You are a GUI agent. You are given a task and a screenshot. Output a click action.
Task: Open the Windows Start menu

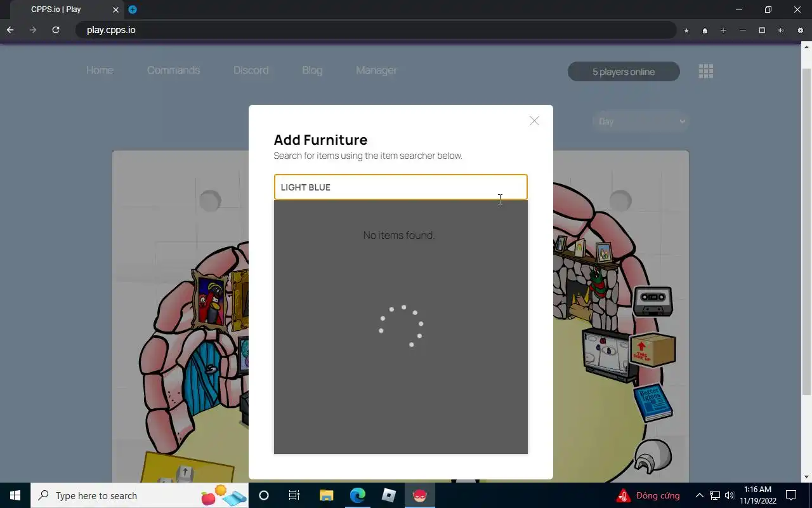[15, 495]
